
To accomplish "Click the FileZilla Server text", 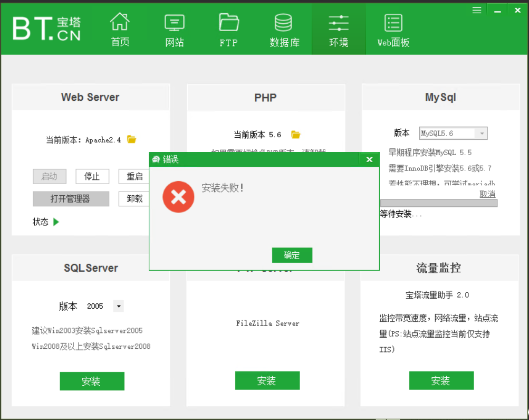I will 267,323.
